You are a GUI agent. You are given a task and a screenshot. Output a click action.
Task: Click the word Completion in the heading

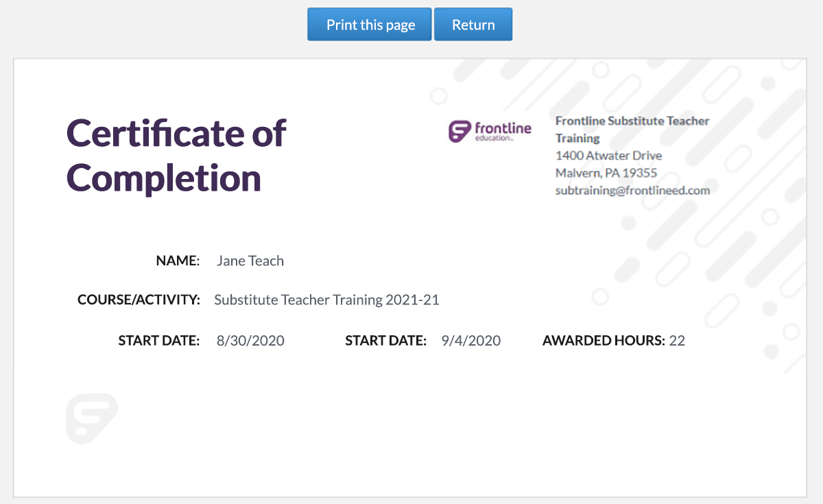(x=164, y=178)
